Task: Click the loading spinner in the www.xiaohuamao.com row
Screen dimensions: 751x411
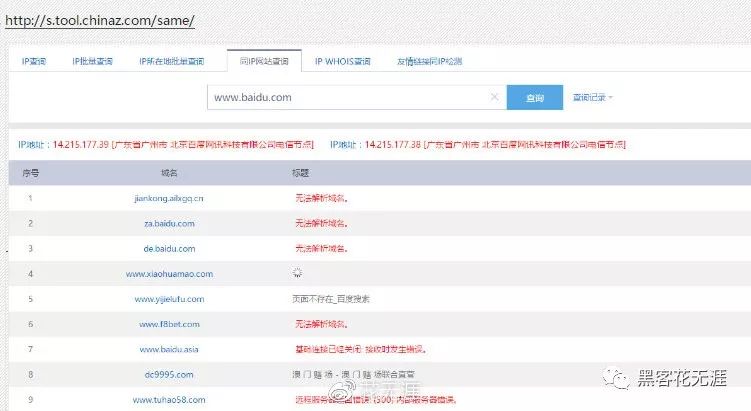Action: point(297,273)
